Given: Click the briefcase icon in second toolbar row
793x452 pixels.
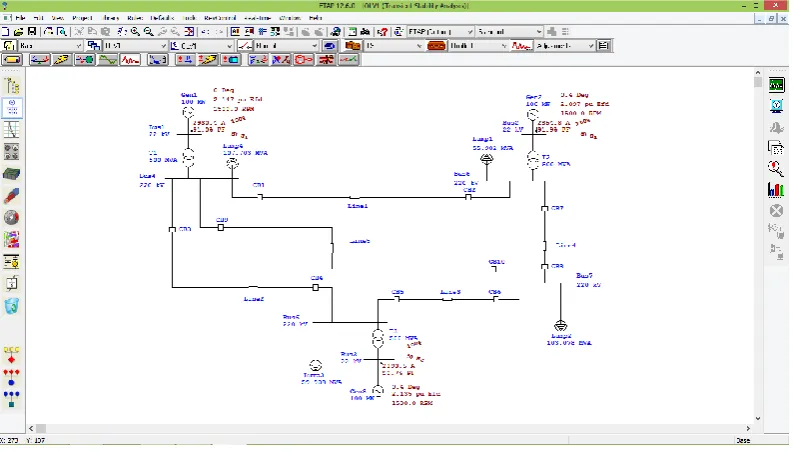Looking at the screenshot, I should pos(353,46).
